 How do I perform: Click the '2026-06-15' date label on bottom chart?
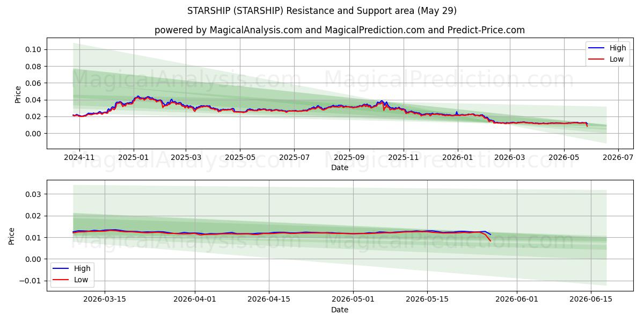point(591,300)
